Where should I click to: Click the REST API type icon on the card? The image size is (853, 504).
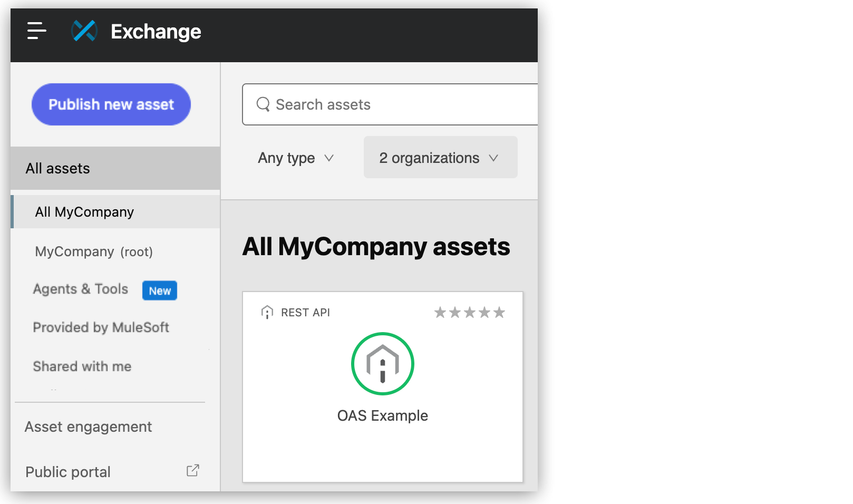[268, 312]
